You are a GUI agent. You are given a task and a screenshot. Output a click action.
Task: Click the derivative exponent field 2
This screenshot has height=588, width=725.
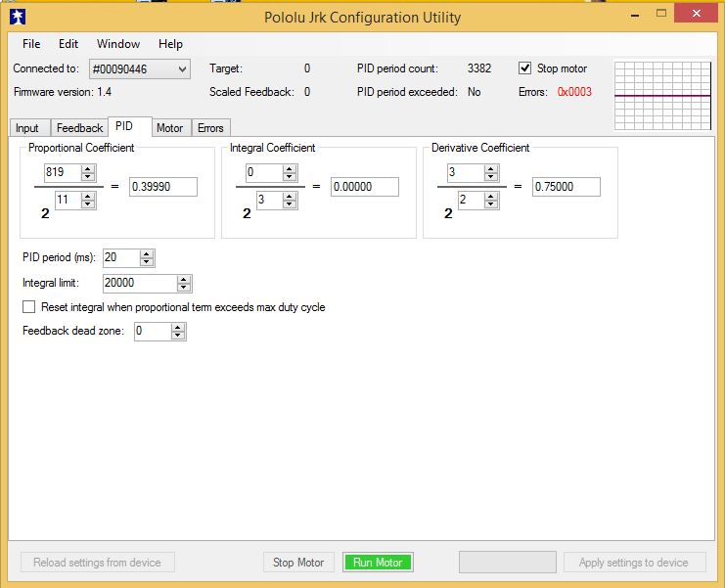click(472, 201)
